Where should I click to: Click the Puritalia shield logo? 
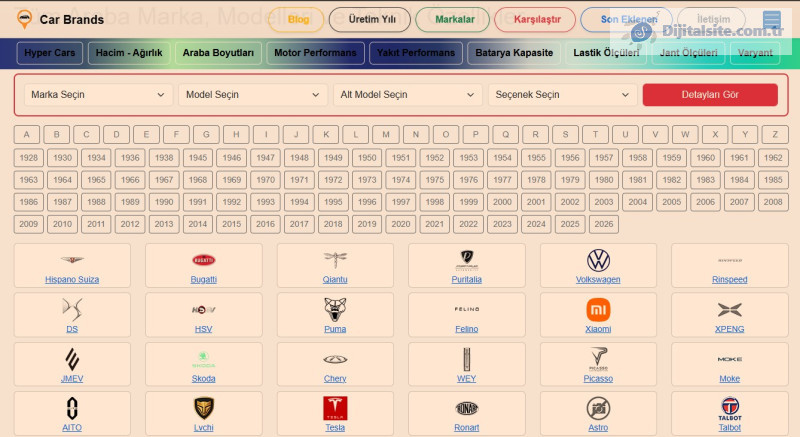point(466,260)
